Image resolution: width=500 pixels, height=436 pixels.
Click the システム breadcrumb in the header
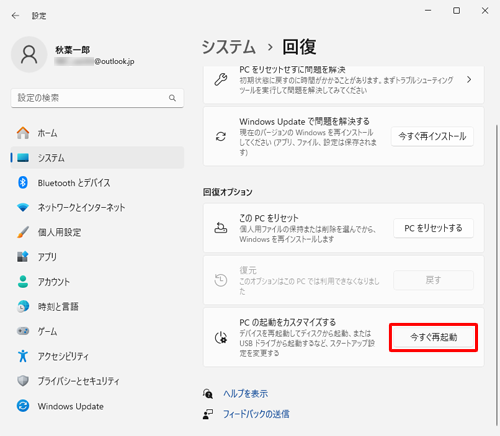tap(229, 47)
